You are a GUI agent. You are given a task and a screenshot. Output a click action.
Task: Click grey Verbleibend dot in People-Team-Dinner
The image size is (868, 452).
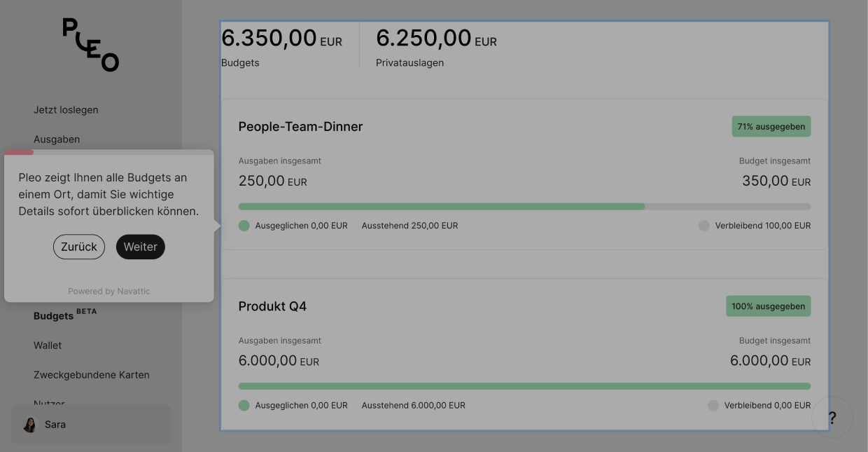pyautogui.click(x=703, y=226)
